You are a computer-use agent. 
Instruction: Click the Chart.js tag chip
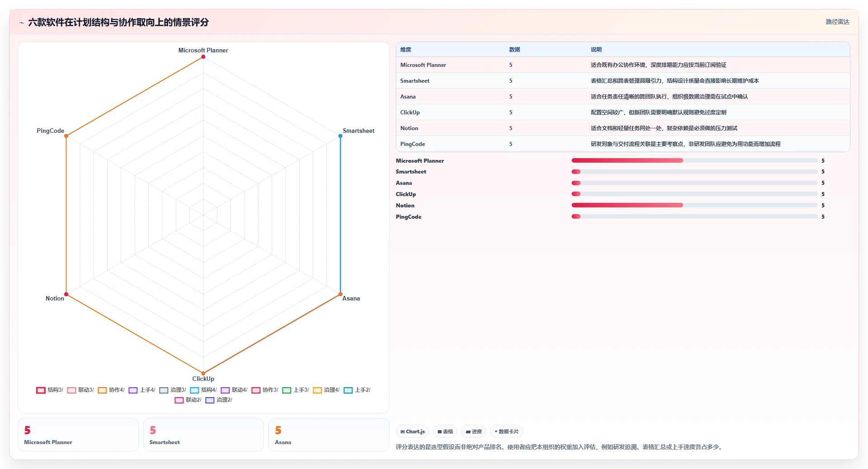(x=413, y=431)
